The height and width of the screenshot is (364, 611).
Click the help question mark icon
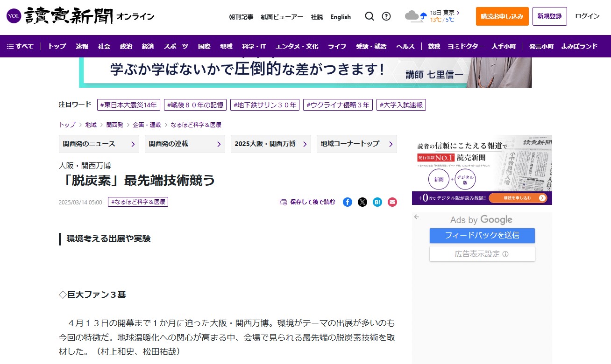click(x=386, y=16)
